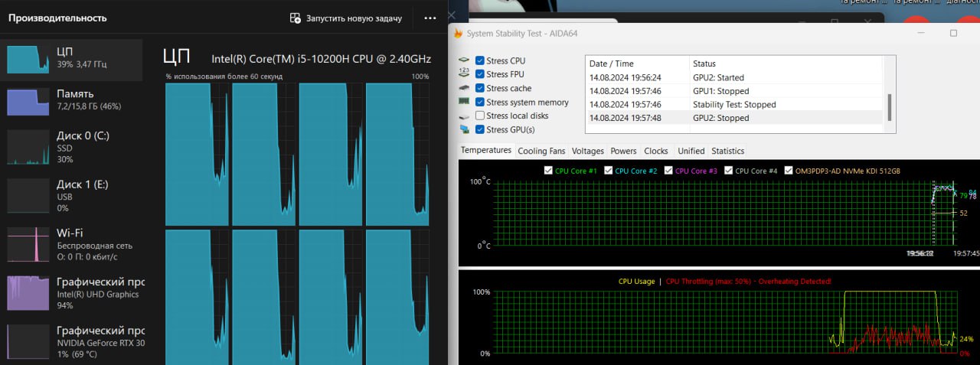Select the GPU1: Stopped log row
Image resolution: width=980 pixels, height=365 pixels.
[x=733, y=91]
